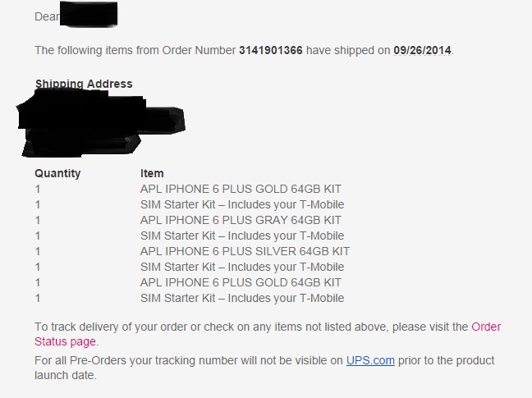Click the quantity 1 beside GRAY 64GB KIT
This screenshot has width=532, height=398.
coord(38,220)
